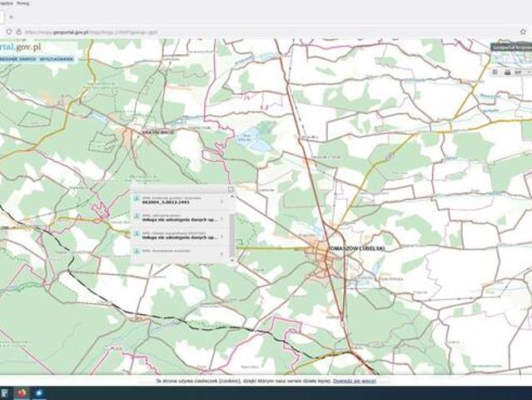
Task: Click the info icon of the third popup entry
Action: [x=137, y=234]
